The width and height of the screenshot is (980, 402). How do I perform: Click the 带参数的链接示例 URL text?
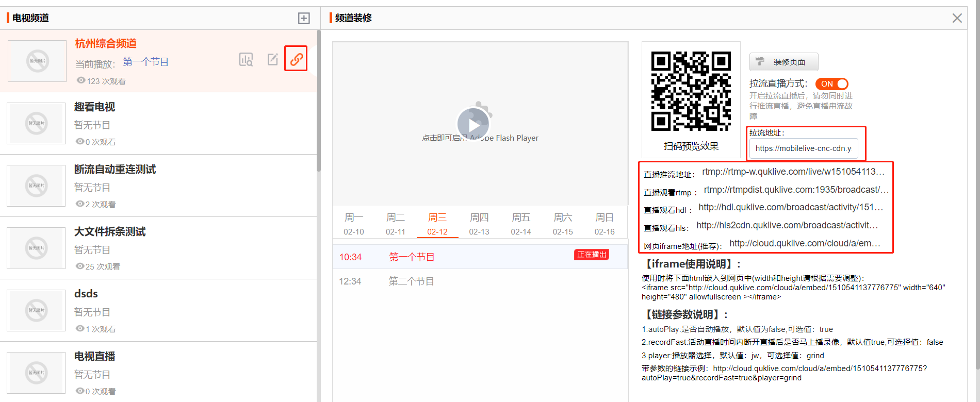(x=784, y=373)
